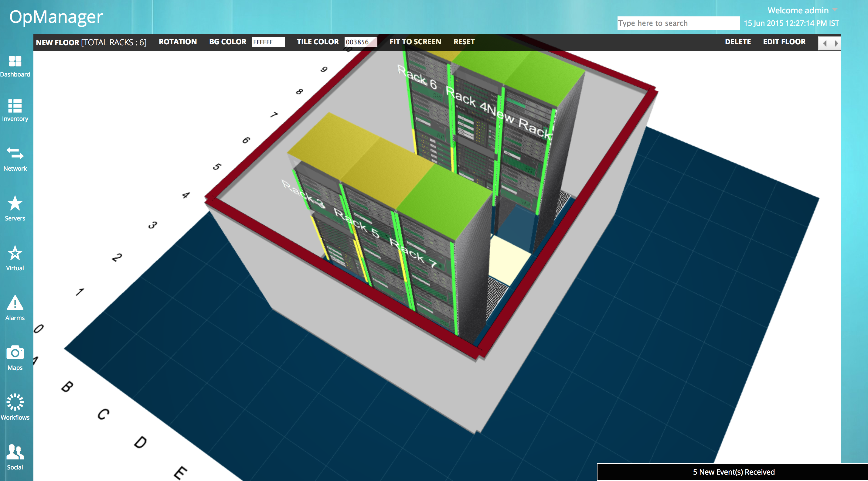Screen dimensions: 868x481
Task: Click the 'Type here to search' box
Action: (678, 23)
